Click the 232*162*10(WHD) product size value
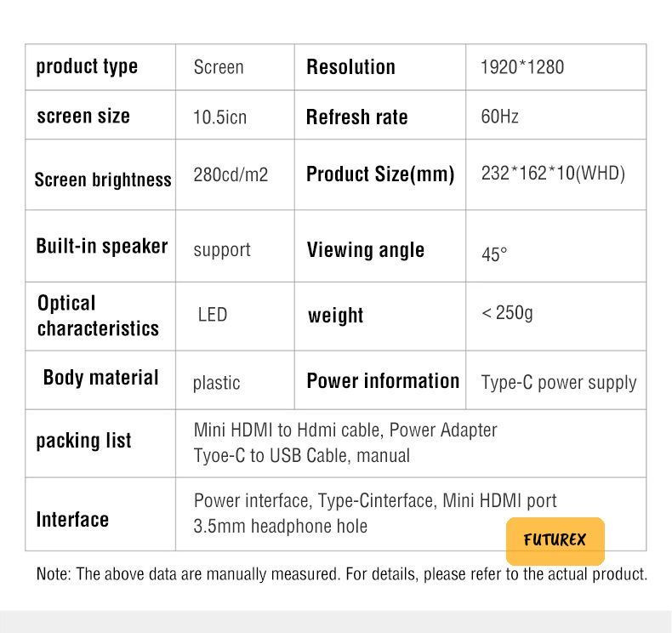This screenshot has width=672, height=633. point(553,174)
